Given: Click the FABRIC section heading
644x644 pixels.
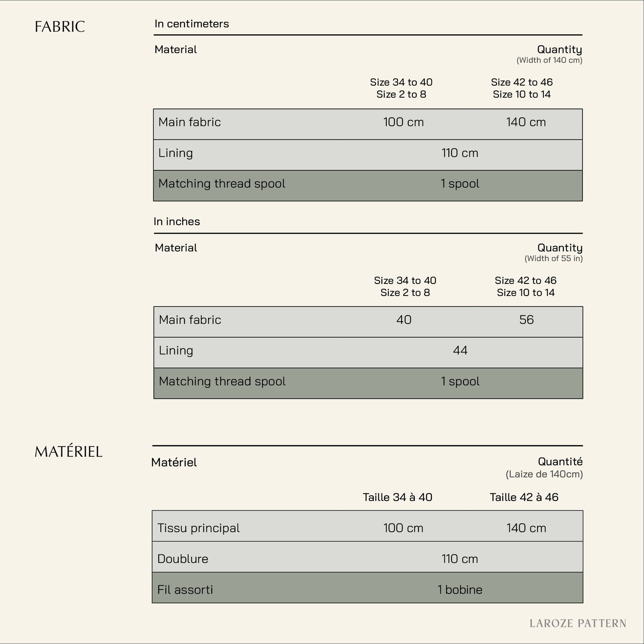Looking at the screenshot, I should (60, 27).
